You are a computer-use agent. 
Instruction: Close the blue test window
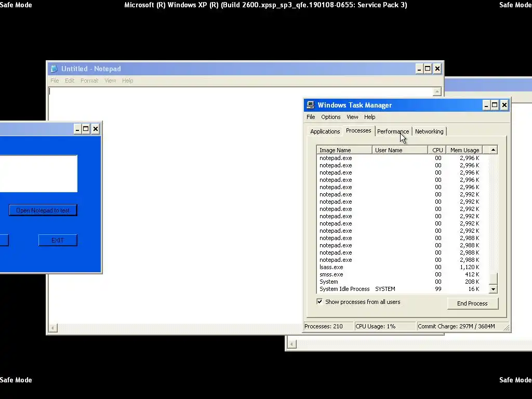tap(96, 129)
